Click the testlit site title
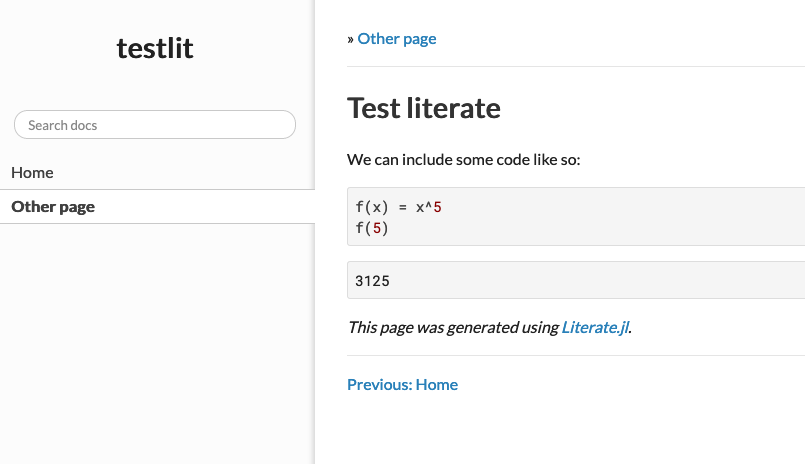The height and width of the screenshot is (464, 805). (155, 47)
